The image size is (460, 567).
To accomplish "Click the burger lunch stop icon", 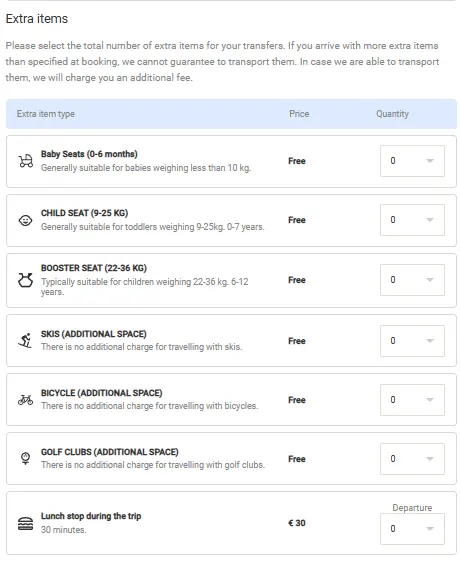I will [25, 523].
